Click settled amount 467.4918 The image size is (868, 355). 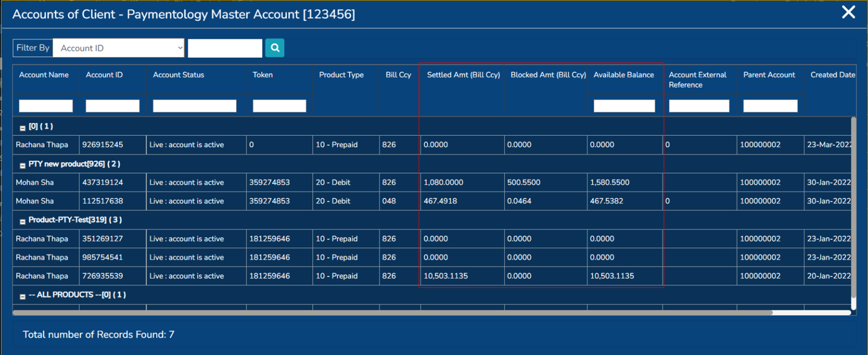(441, 201)
